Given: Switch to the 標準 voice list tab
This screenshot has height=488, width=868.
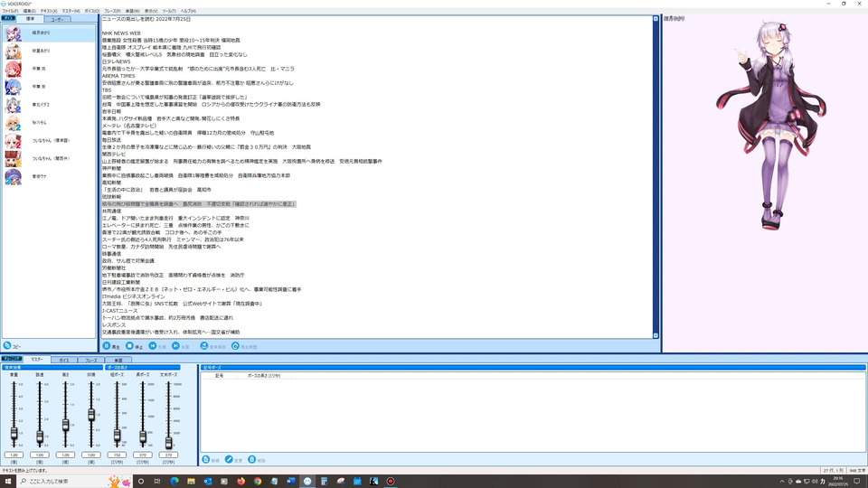Looking at the screenshot, I should point(30,19).
